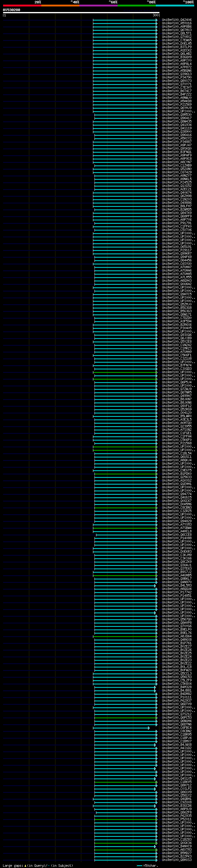This screenshot has height=868, width=197.
Task: Choose hit UniRef100_A7UHA7
Action: click(x=177, y=267)
